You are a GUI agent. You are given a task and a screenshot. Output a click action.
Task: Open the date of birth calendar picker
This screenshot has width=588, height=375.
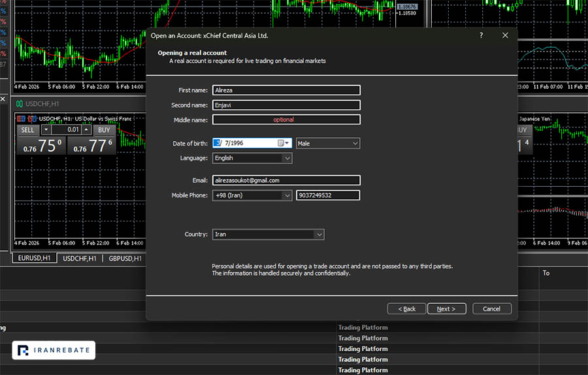pos(284,143)
